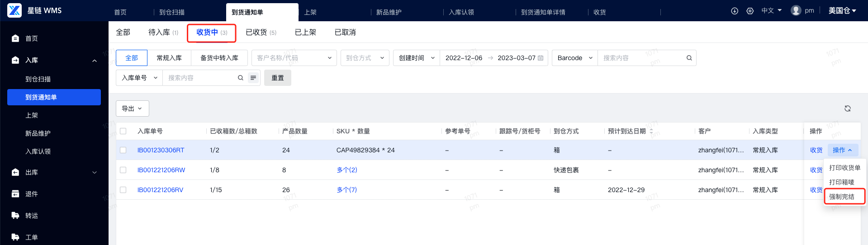Collapse the 入库 sidebar section
The width and height of the screenshot is (868, 245).
tap(95, 61)
